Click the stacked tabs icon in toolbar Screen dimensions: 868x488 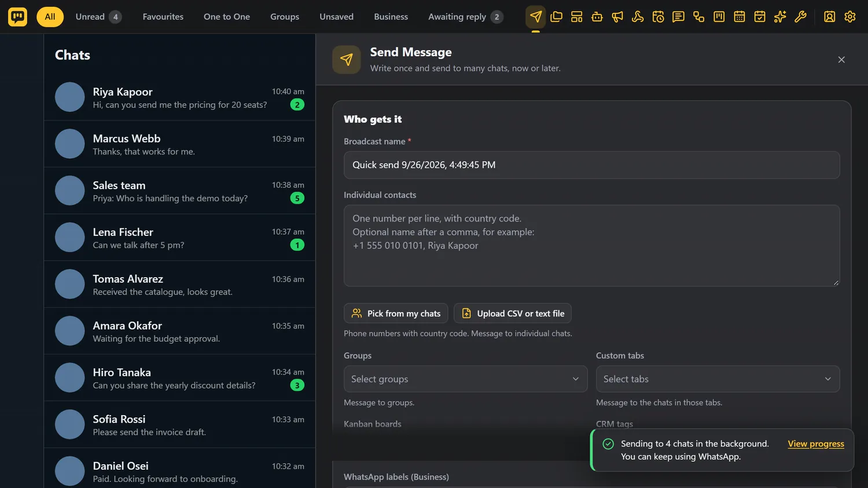(x=556, y=17)
